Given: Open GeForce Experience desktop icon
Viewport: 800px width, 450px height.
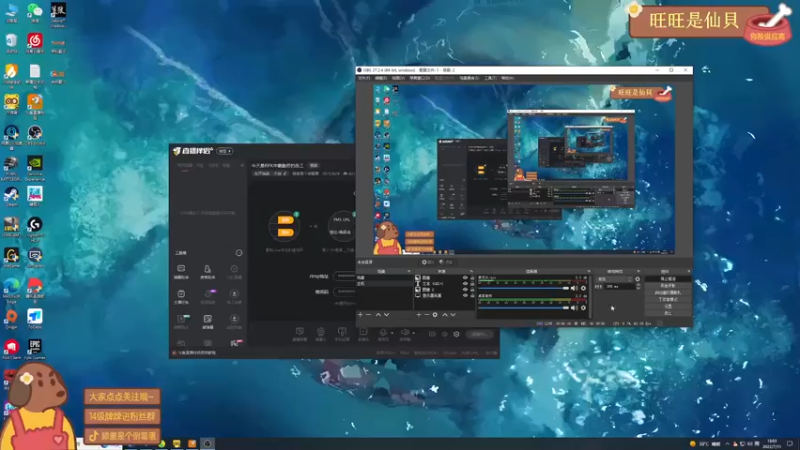Looking at the screenshot, I should click(35, 168).
